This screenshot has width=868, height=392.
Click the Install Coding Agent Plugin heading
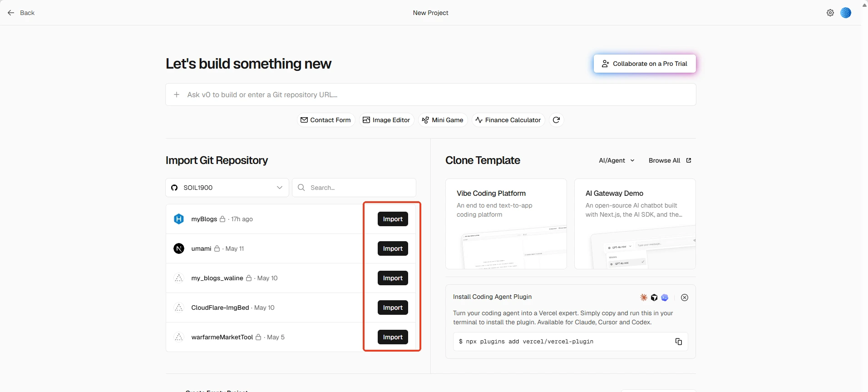[x=492, y=297]
